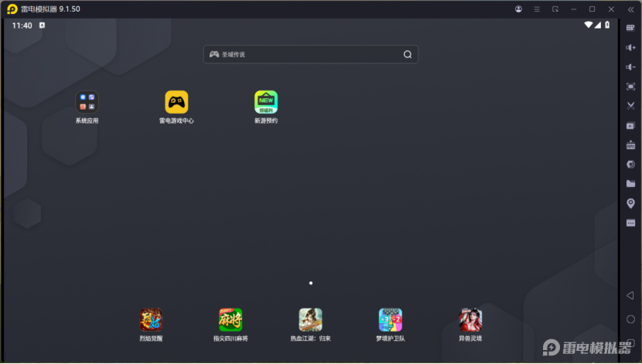
Task: Toggle fullscreen mode from the sidebar
Action: [x=630, y=87]
